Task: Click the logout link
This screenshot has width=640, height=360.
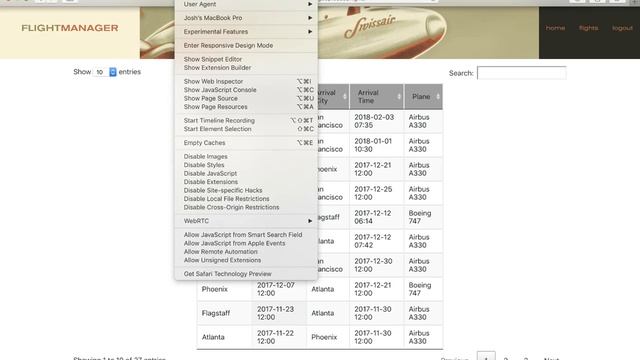Action: click(622, 28)
